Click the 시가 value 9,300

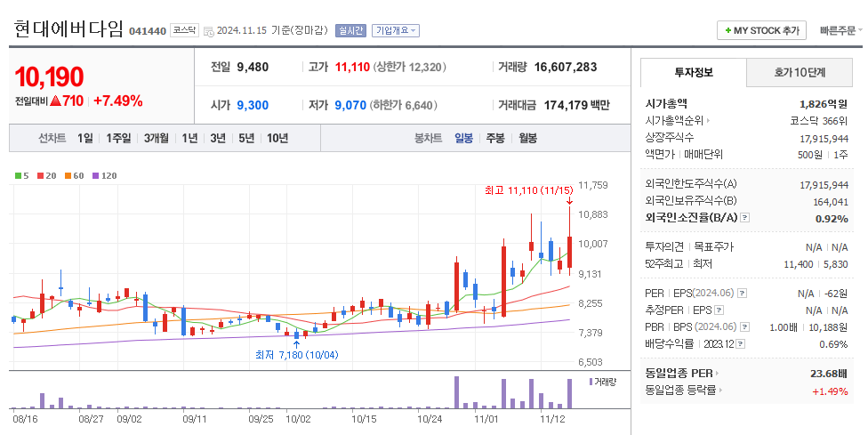[253, 105]
